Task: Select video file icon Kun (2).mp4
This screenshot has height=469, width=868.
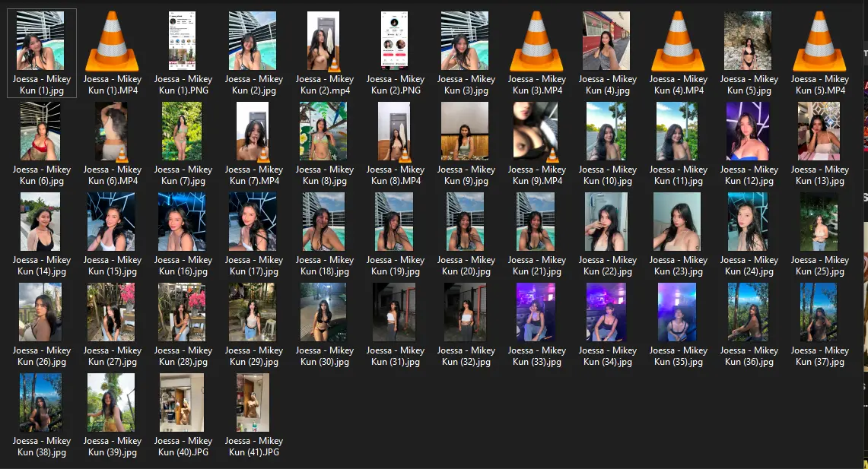Action: tap(324, 42)
